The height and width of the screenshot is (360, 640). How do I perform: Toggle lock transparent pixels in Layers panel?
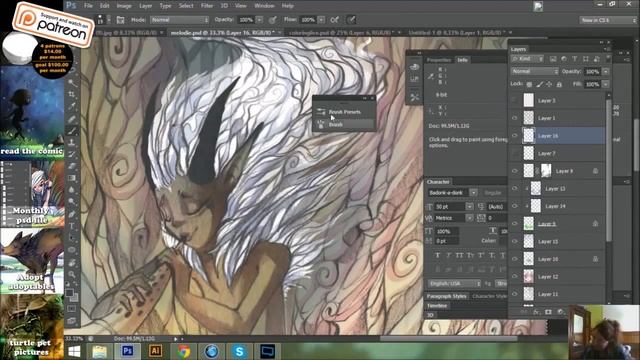tap(529, 84)
